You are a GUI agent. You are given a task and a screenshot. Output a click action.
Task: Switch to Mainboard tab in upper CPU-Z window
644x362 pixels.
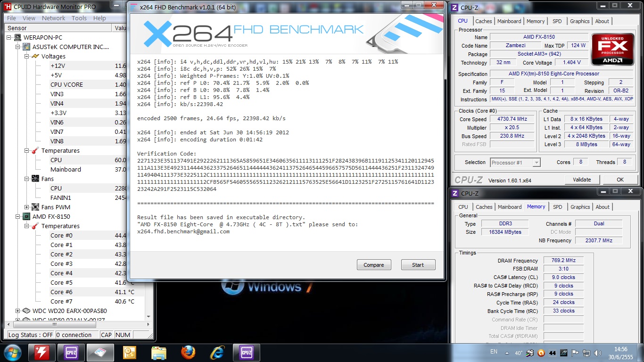pyautogui.click(x=509, y=21)
